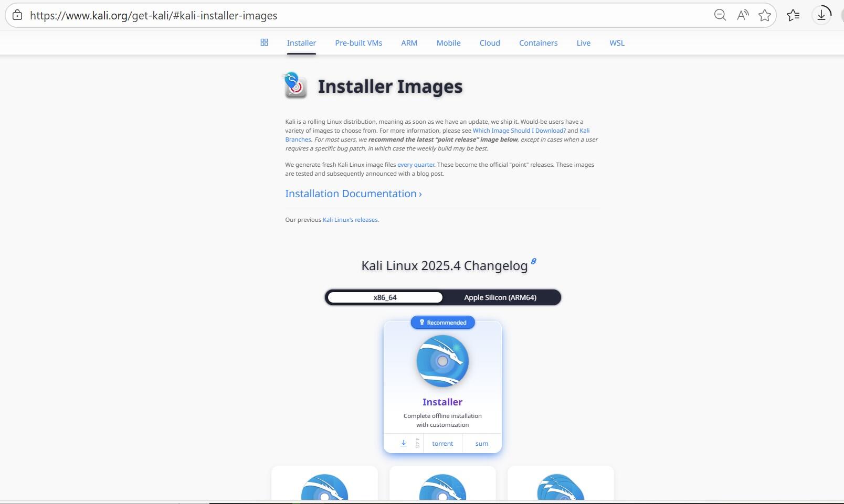Open the WSL section

(x=617, y=42)
